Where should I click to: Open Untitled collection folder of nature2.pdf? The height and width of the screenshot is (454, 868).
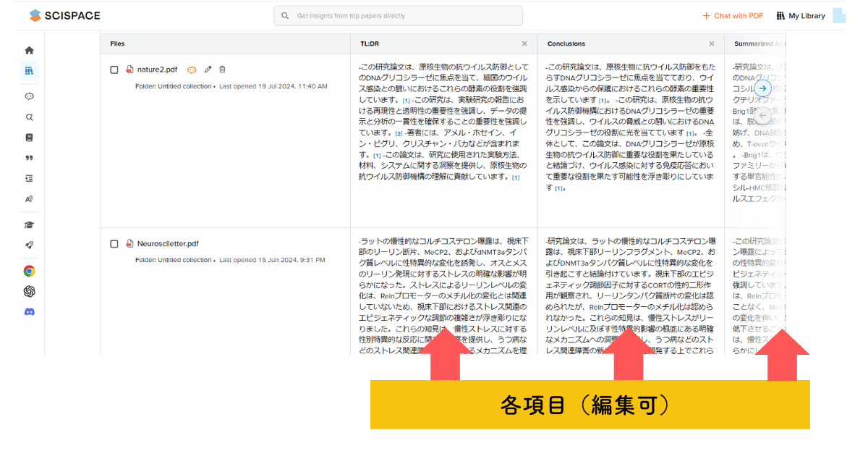(x=174, y=86)
